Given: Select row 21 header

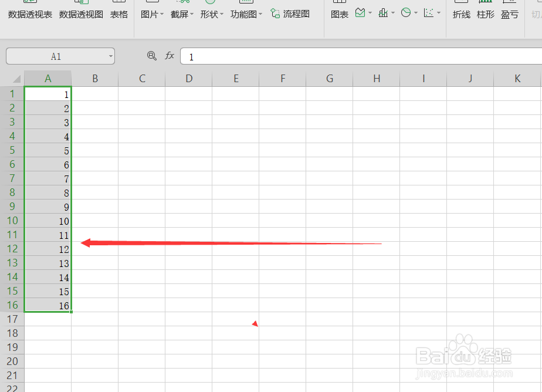Looking at the screenshot, I should pos(12,376).
